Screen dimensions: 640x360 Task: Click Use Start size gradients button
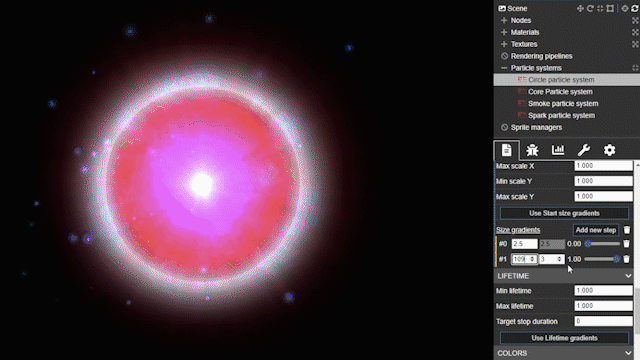click(x=564, y=213)
